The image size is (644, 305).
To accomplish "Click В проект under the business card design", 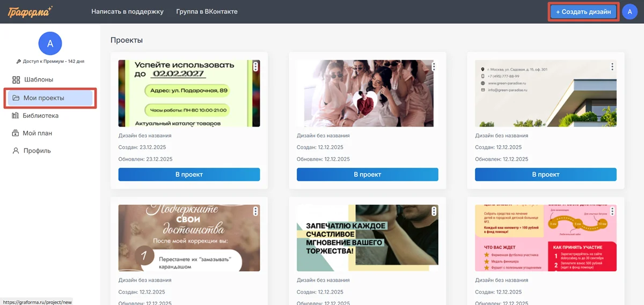I will [545, 175].
